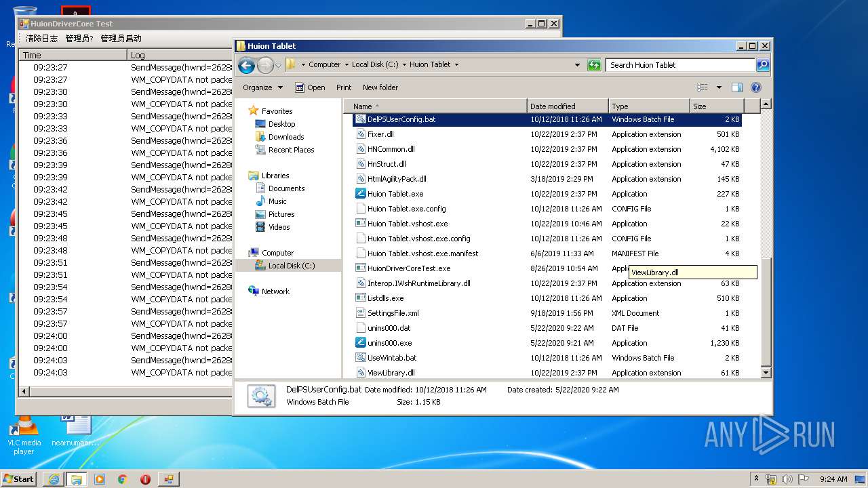The width and height of the screenshot is (868, 488).
Task: Open the Explorer help icon
Action: (756, 87)
